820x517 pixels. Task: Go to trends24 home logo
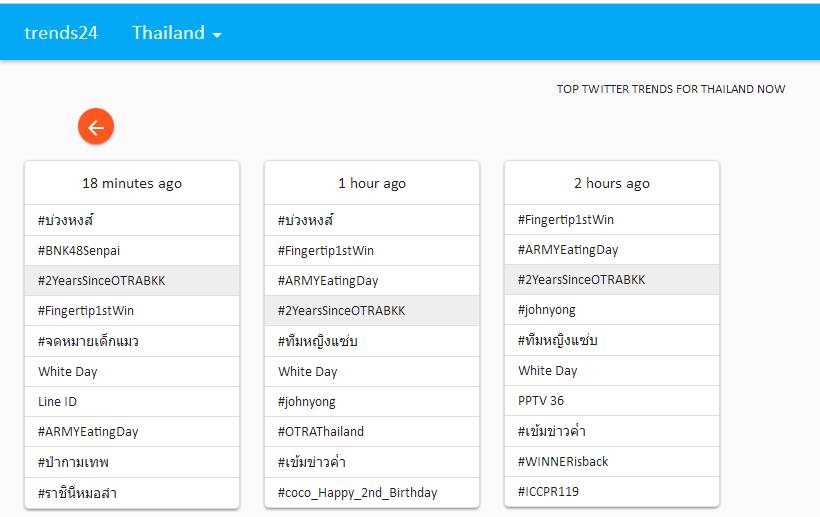pos(61,33)
